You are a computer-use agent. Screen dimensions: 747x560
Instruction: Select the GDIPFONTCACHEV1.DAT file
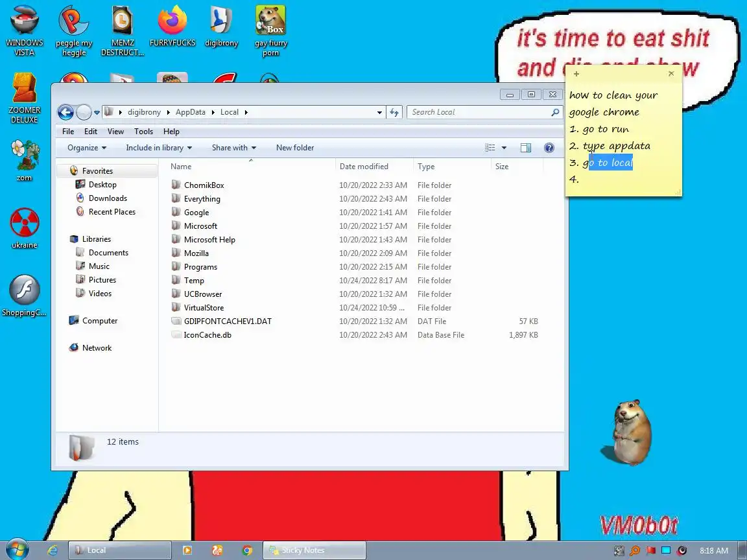(x=228, y=321)
